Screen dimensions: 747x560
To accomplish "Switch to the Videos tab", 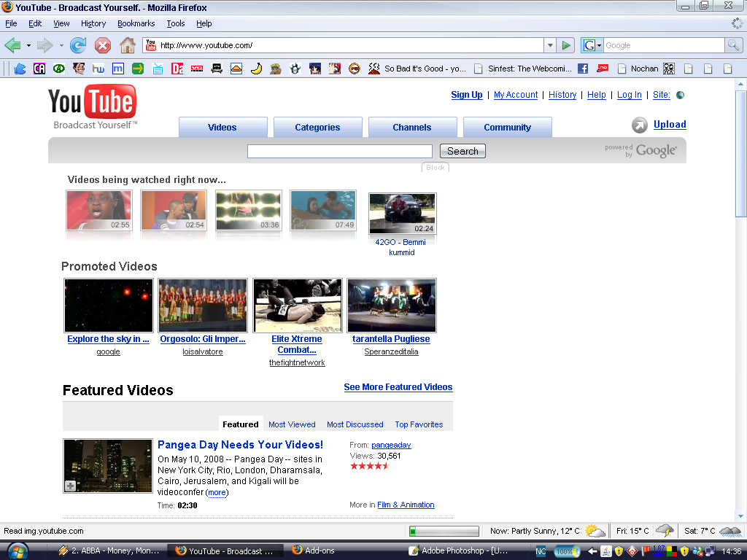I will pos(222,127).
